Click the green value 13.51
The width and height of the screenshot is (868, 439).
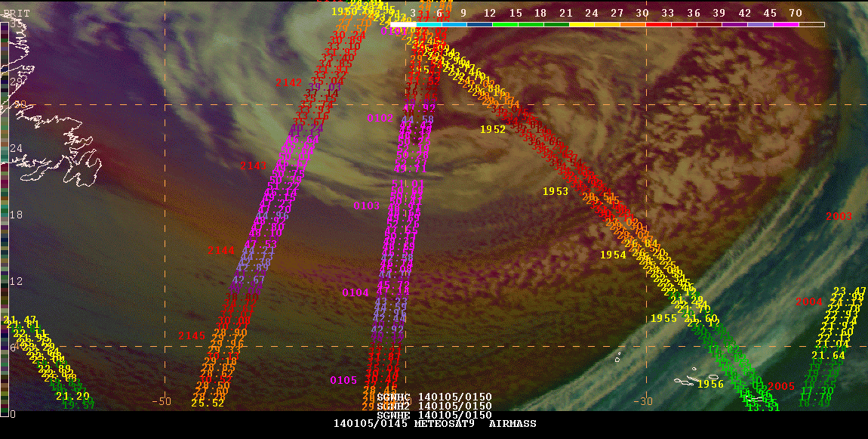pos(763,407)
